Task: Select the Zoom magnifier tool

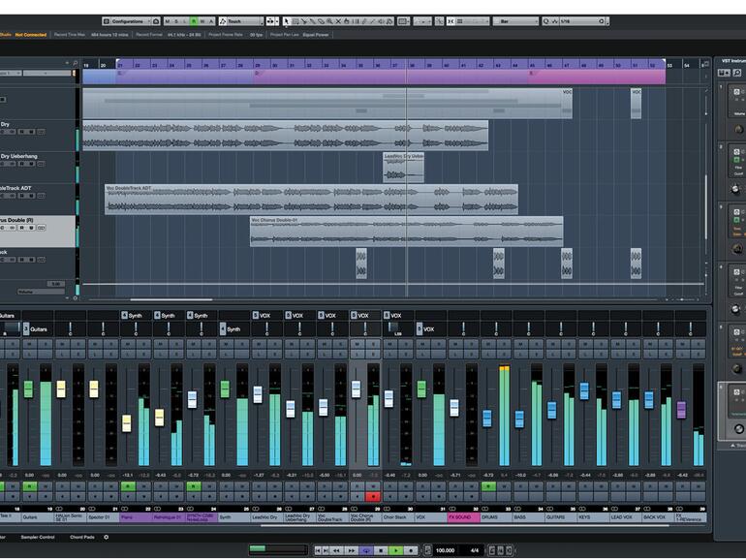Action: click(x=329, y=21)
